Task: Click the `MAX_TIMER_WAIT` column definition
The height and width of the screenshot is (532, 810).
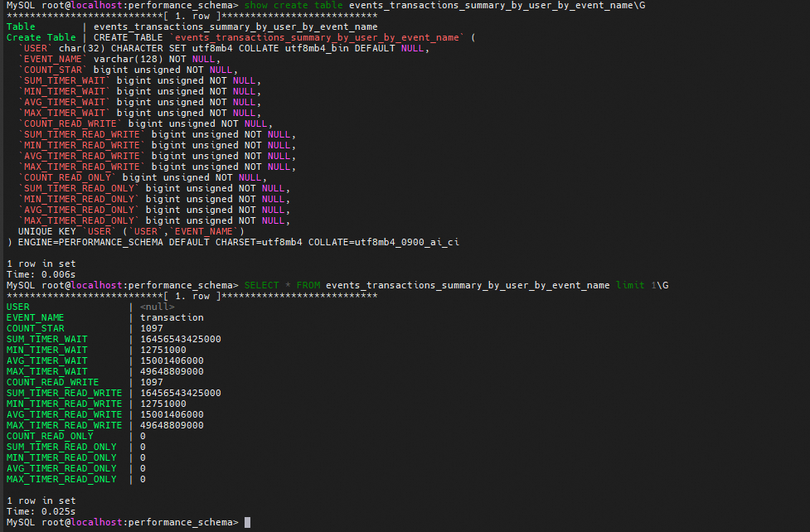Action: point(139,113)
